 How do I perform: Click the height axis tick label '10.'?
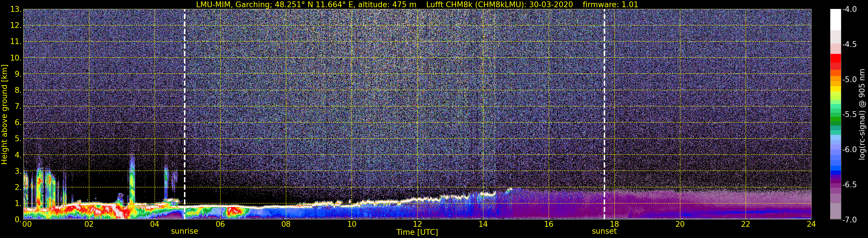16,58
